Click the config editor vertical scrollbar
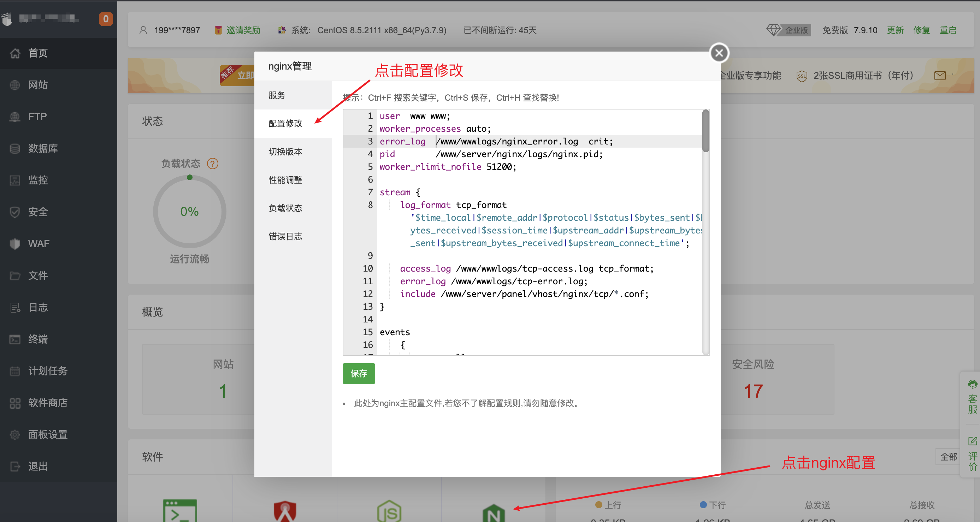The height and width of the screenshot is (522, 980). pyautogui.click(x=706, y=131)
